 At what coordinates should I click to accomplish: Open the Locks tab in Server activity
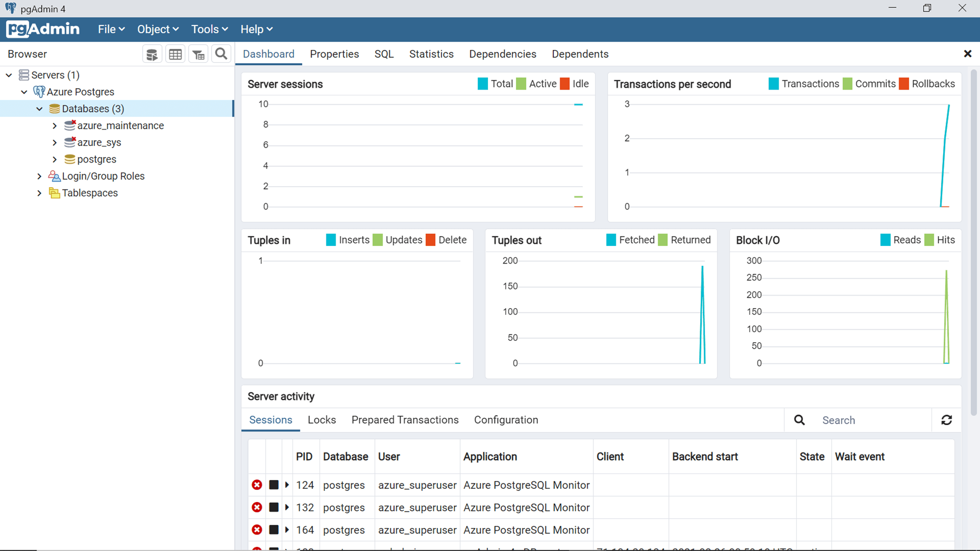[x=322, y=420]
